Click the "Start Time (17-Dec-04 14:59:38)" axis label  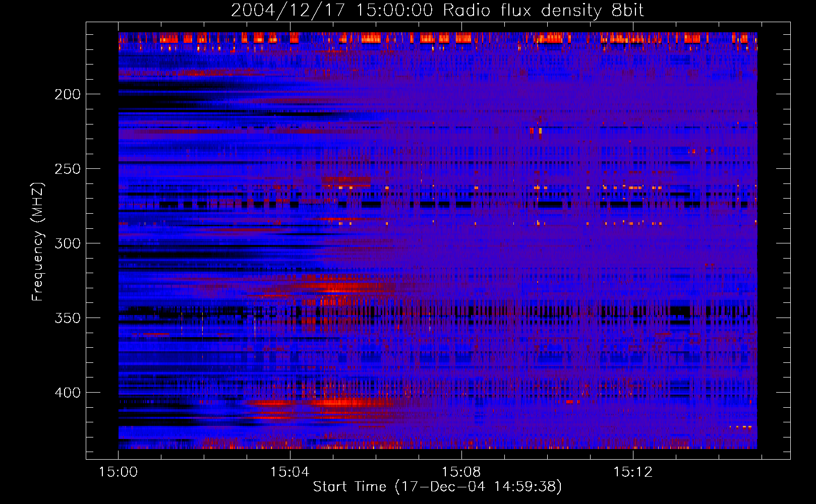click(x=437, y=487)
